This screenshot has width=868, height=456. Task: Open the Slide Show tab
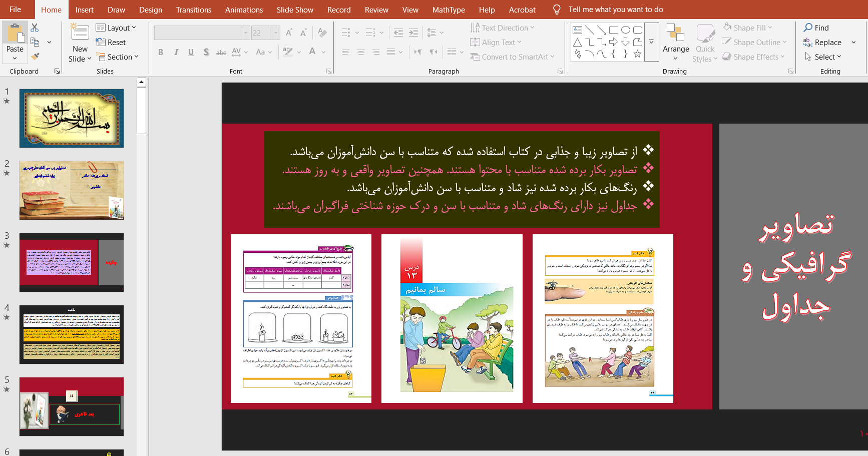(295, 10)
